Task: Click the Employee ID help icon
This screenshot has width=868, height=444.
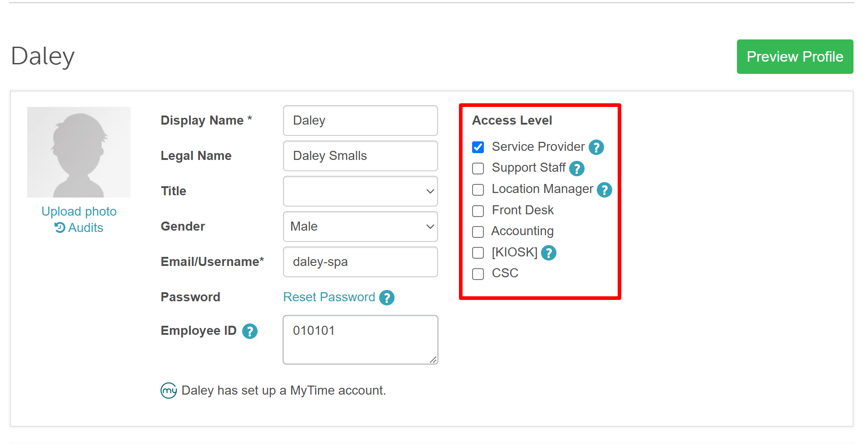Action: tap(249, 331)
